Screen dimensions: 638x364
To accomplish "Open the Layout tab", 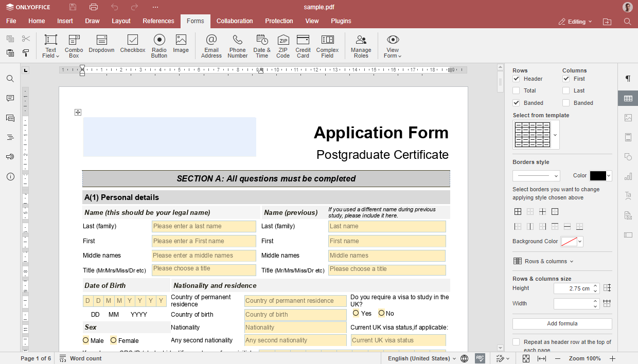I will [121, 21].
